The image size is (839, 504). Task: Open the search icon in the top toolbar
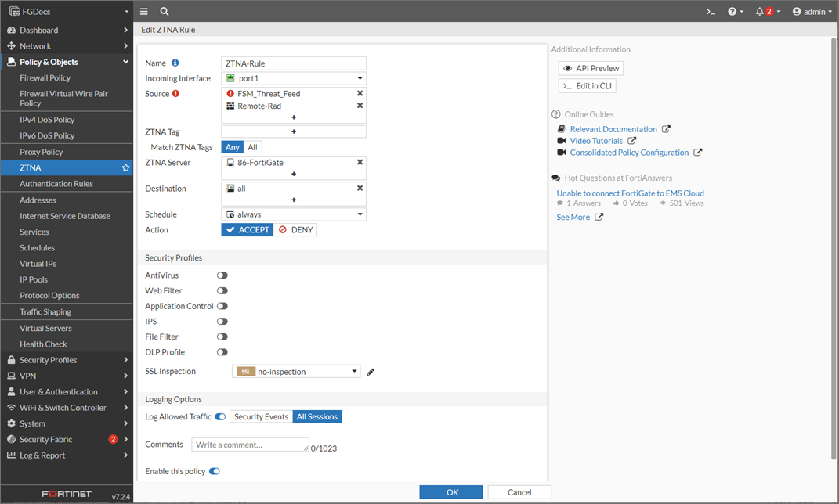pyautogui.click(x=164, y=11)
